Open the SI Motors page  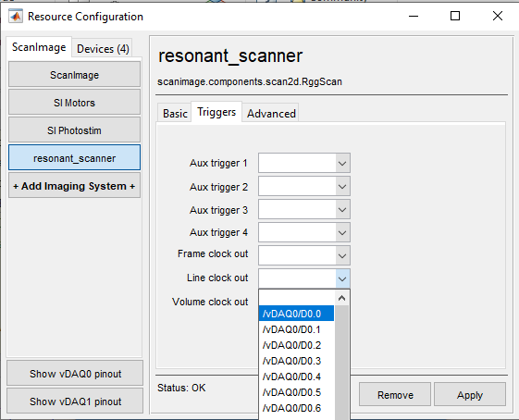75,103
